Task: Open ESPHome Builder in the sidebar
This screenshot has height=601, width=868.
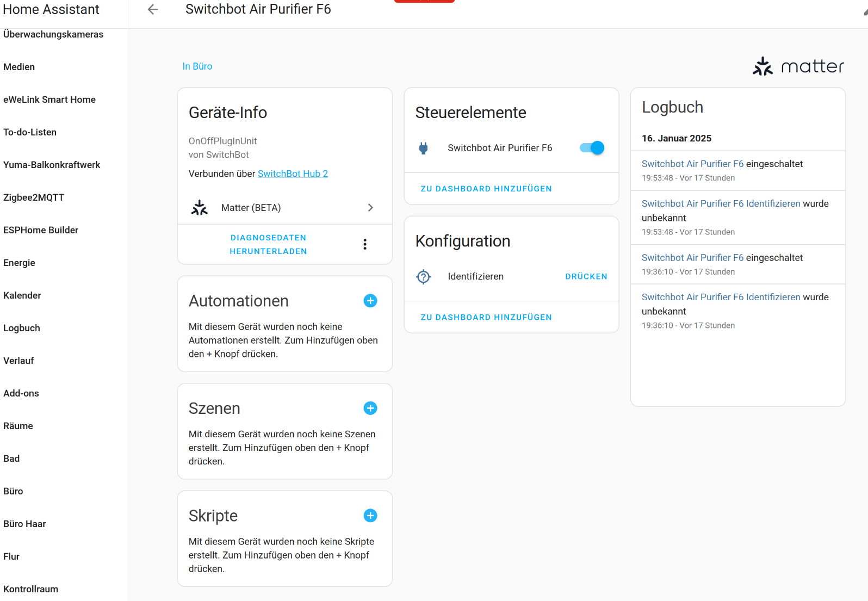Action: tap(41, 230)
